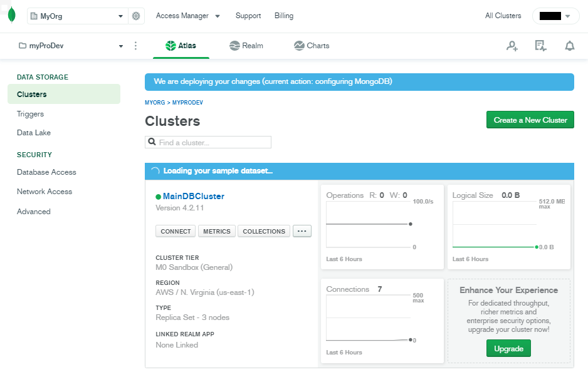This screenshot has height=387, width=588.
Task: Click the magnifier icon in cluster search
Action: (152, 142)
